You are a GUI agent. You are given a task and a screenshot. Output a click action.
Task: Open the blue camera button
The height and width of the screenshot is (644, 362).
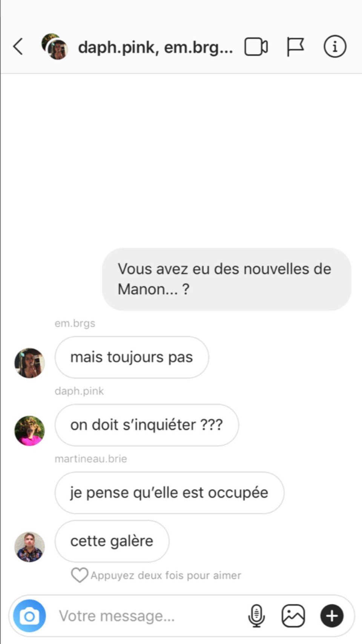tap(29, 616)
